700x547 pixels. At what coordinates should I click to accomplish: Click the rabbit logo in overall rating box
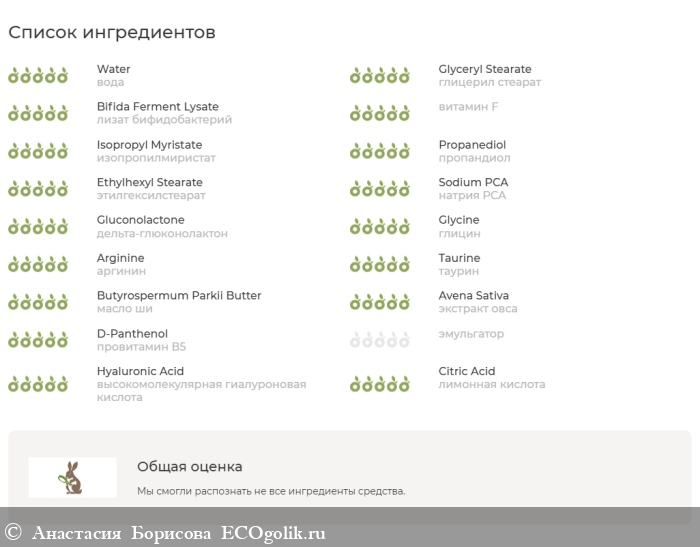point(72,478)
